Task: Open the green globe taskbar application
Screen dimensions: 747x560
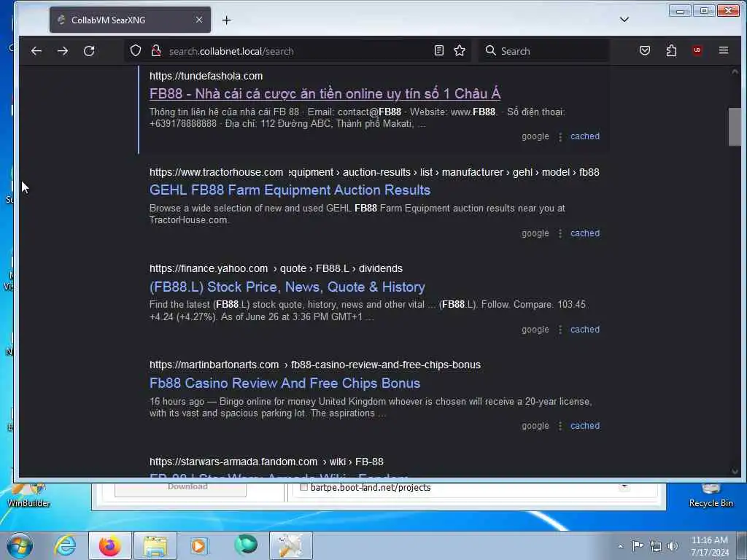Action: click(x=246, y=545)
